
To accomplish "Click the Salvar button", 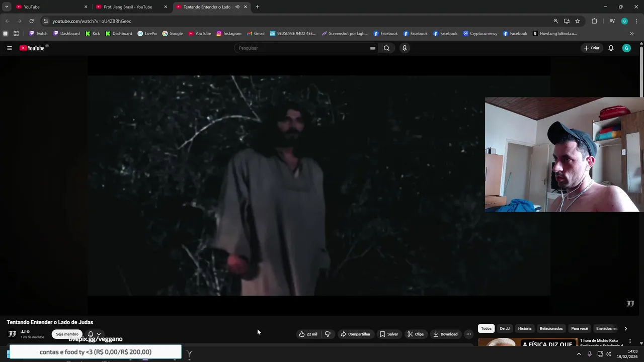I will 388,334.
